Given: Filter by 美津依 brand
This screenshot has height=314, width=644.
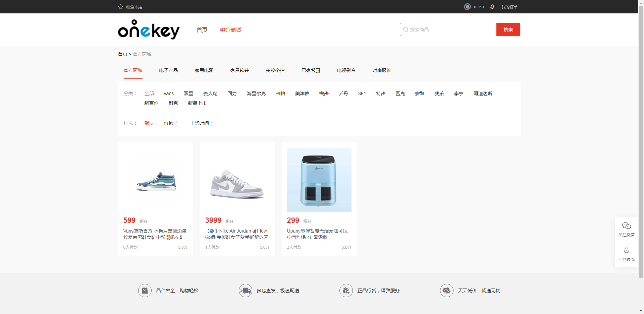Looking at the screenshot, I should click(x=302, y=93).
